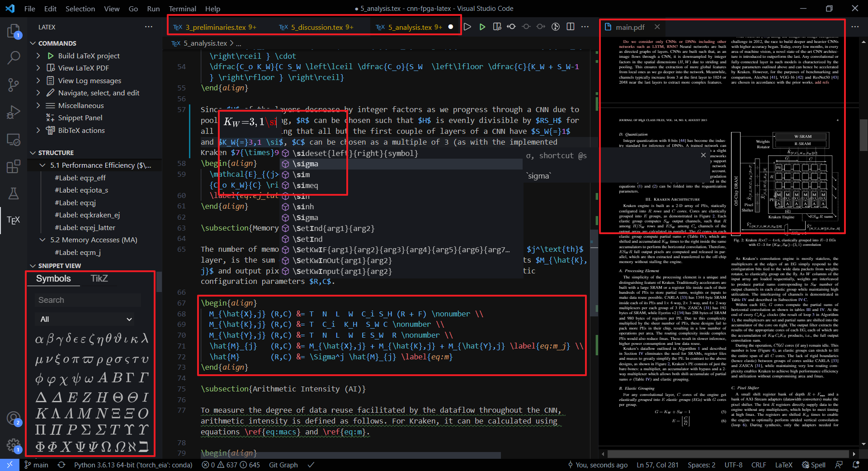Viewport: 868px width, 471px height.
Task: Click Git Graph in status bar
Action: coord(283,465)
